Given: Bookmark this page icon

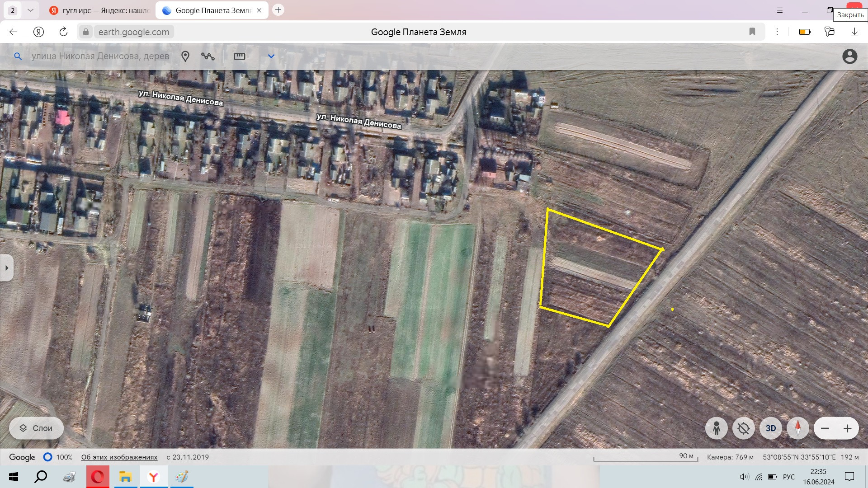Looking at the screenshot, I should [752, 32].
